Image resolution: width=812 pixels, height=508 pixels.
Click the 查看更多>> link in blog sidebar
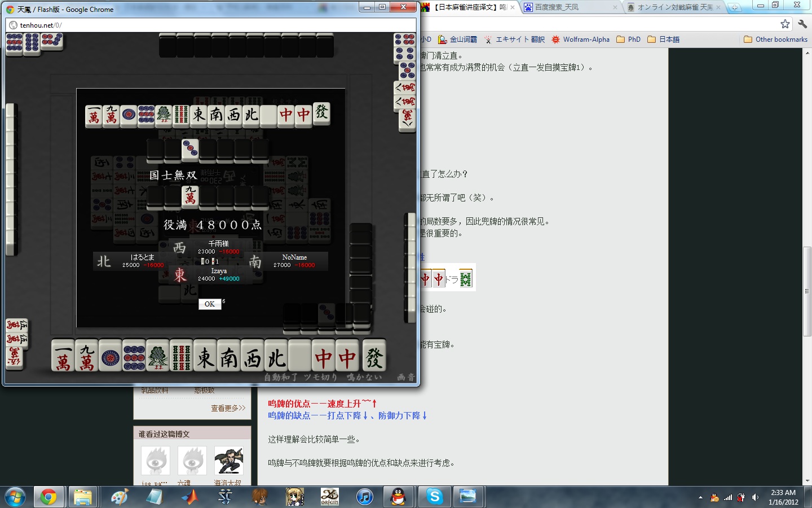coord(228,408)
